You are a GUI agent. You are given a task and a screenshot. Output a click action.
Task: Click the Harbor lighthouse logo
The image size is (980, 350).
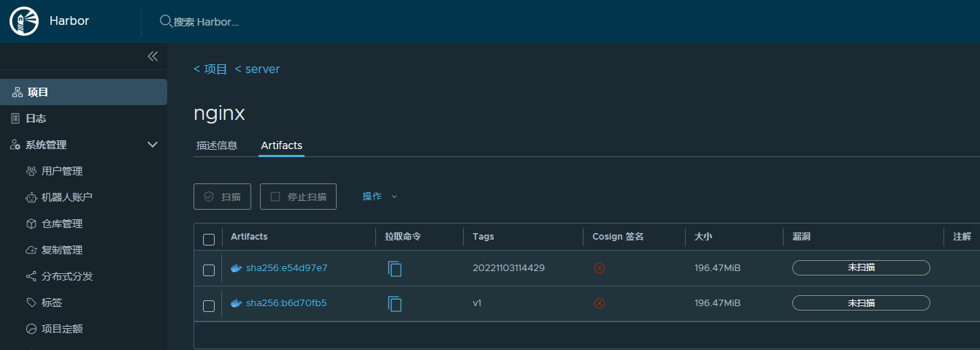click(23, 21)
